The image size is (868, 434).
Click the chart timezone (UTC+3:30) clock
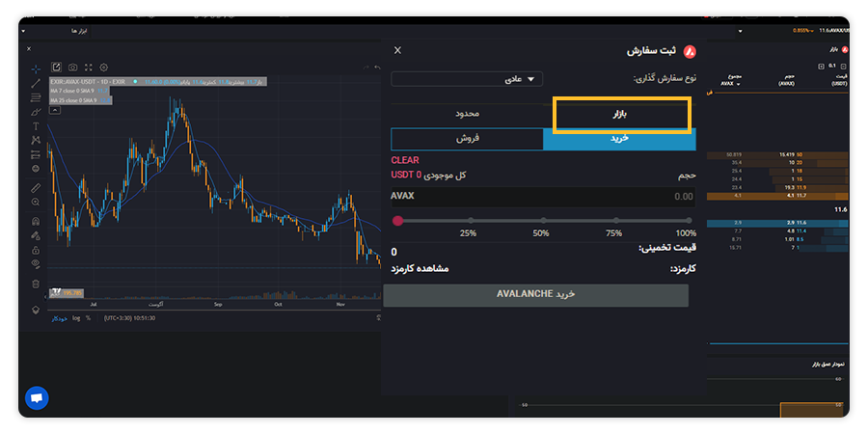click(129, 318)
